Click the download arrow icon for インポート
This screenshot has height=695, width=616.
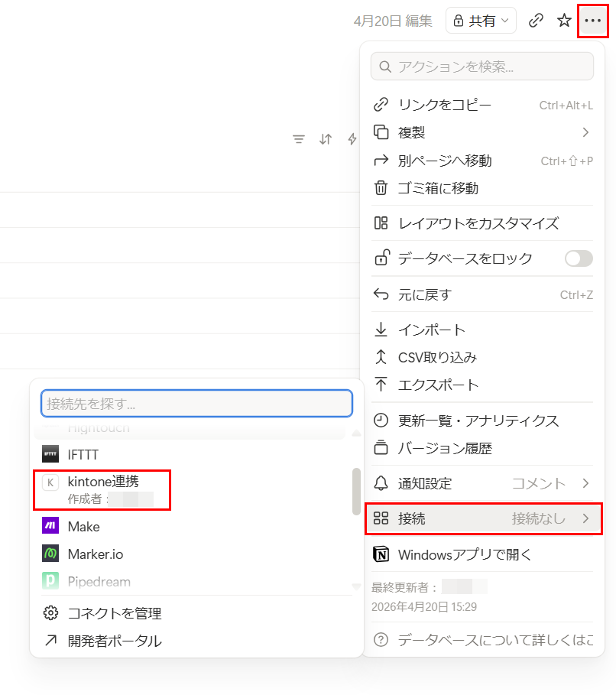coord(381,330)
